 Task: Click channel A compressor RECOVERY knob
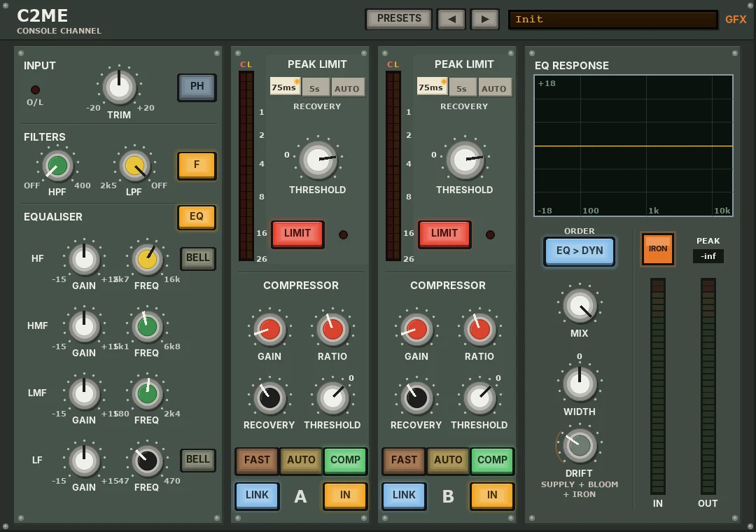[269, 398]
